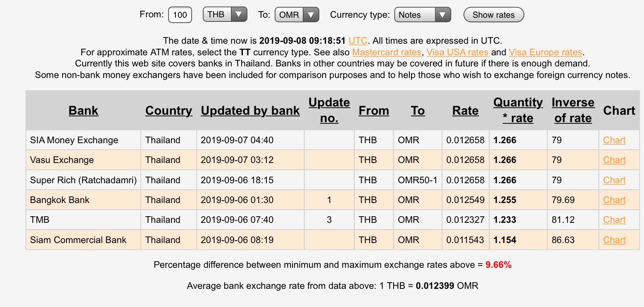Open Chart link for TMB row

pyautogui.click(x=614, y=220)
